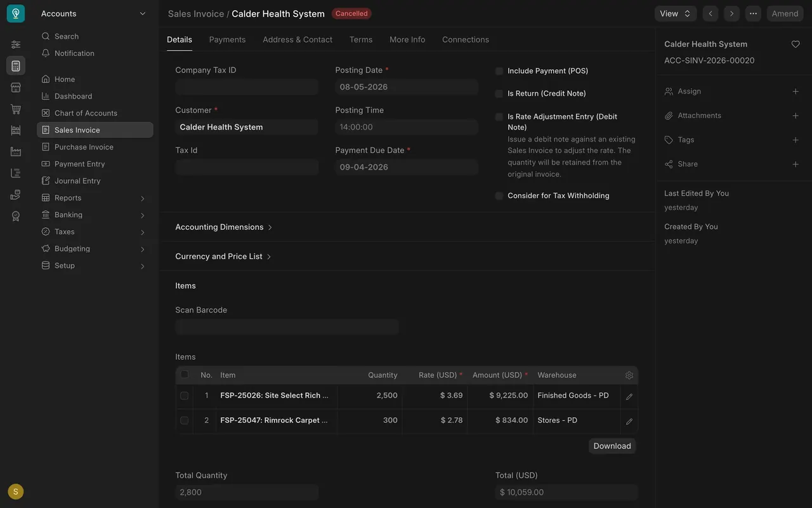The height and width of the screenshot is (508, 812).
Task: Open the shopping cart module icon
Action: pyautogui.click(x=16, y=109)
